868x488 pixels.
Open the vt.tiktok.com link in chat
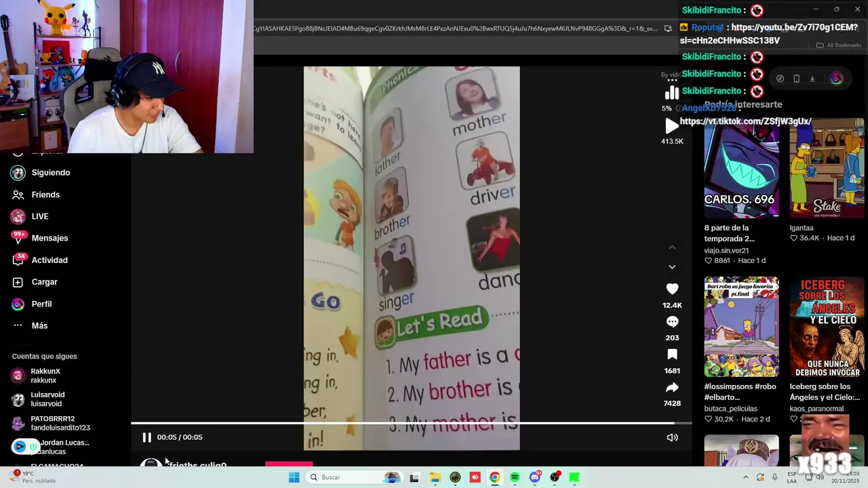click(745, 121)
